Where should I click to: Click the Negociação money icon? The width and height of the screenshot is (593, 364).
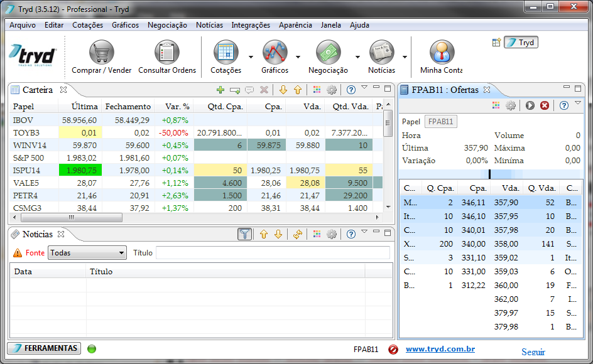click(329, 52)
